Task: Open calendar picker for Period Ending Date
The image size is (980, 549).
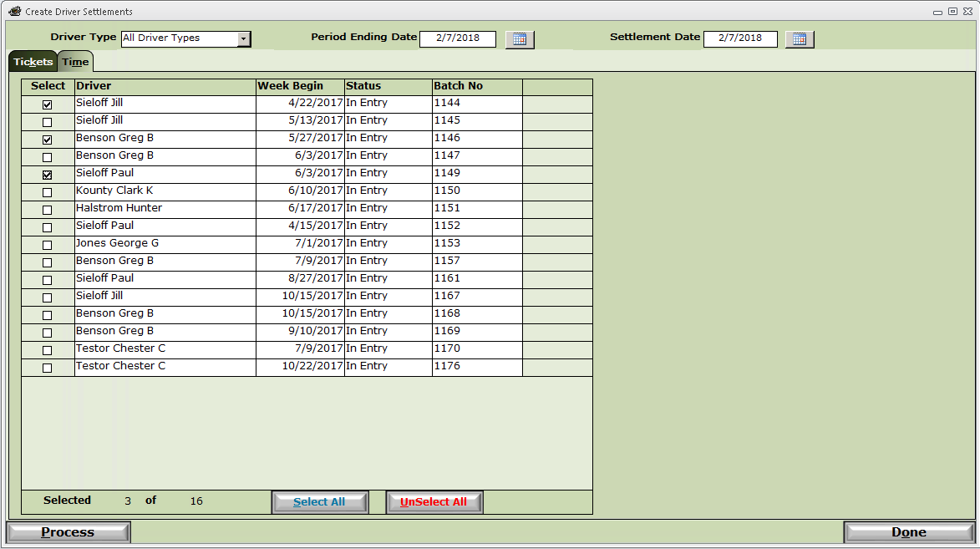Action: (x=520, y=38)
